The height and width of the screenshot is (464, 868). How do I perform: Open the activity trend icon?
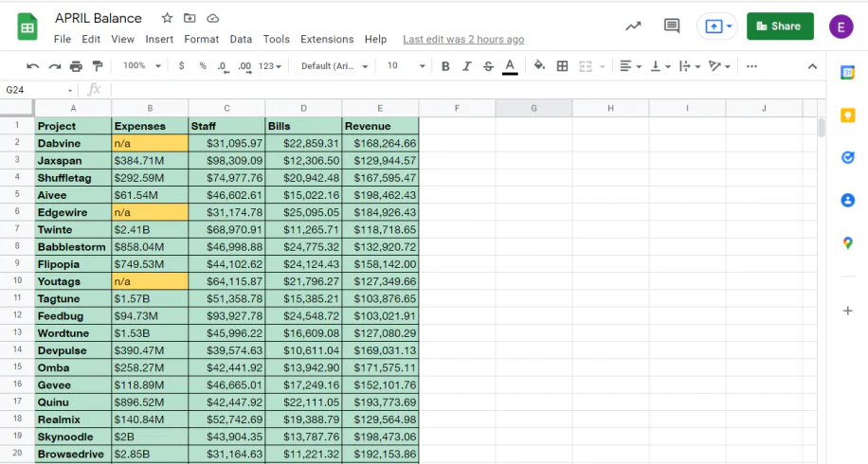tap(633, 26)
